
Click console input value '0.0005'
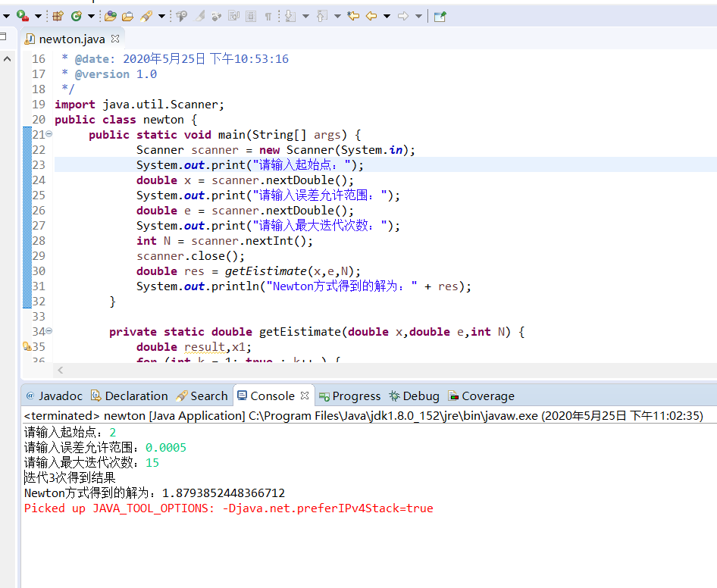click(x=165, y=448)
